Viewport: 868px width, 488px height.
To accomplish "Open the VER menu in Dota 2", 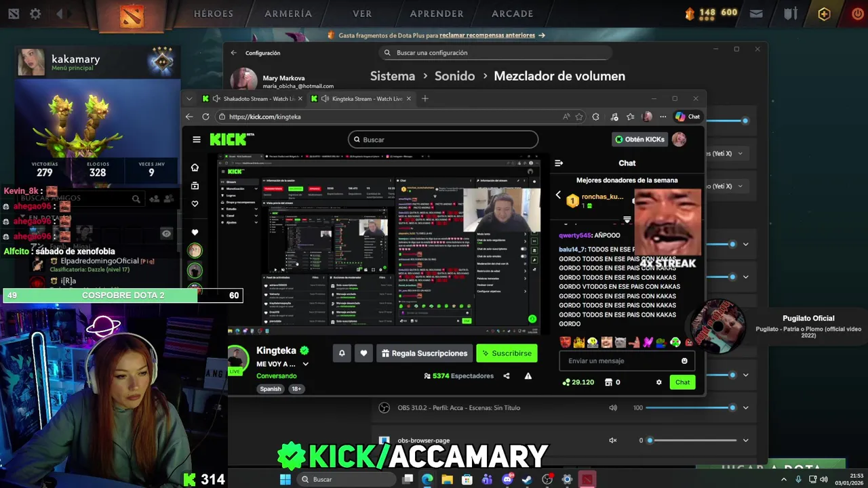I will (362, 14).
